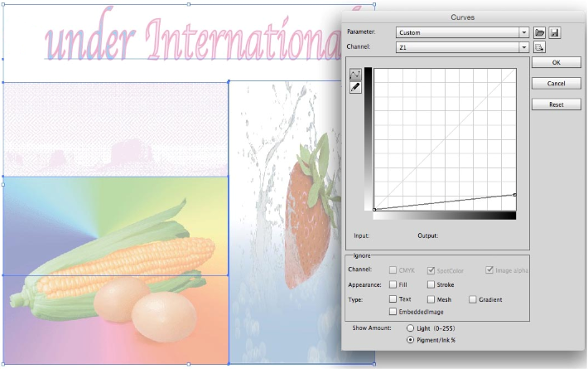Toggle the EmbeddedImage checkbox
This screenshot has width=588, height=369.
click(x=393, y=312)
